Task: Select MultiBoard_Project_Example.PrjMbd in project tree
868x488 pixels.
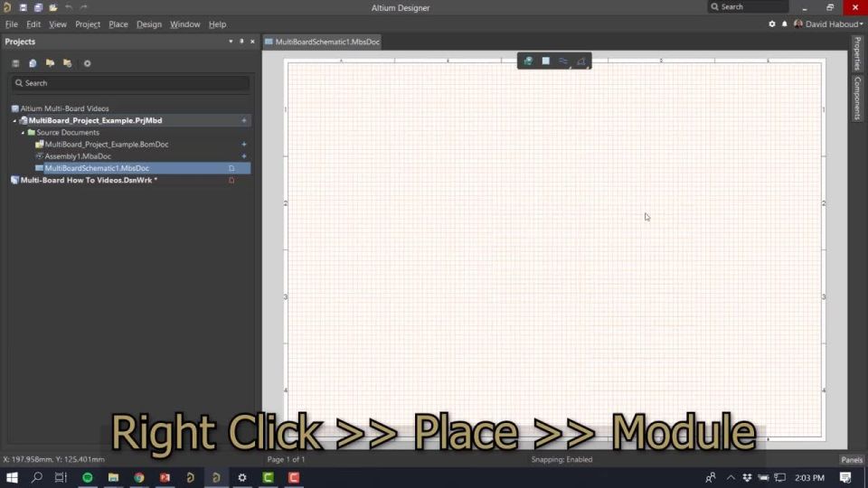Action: [x=95, y=120]
